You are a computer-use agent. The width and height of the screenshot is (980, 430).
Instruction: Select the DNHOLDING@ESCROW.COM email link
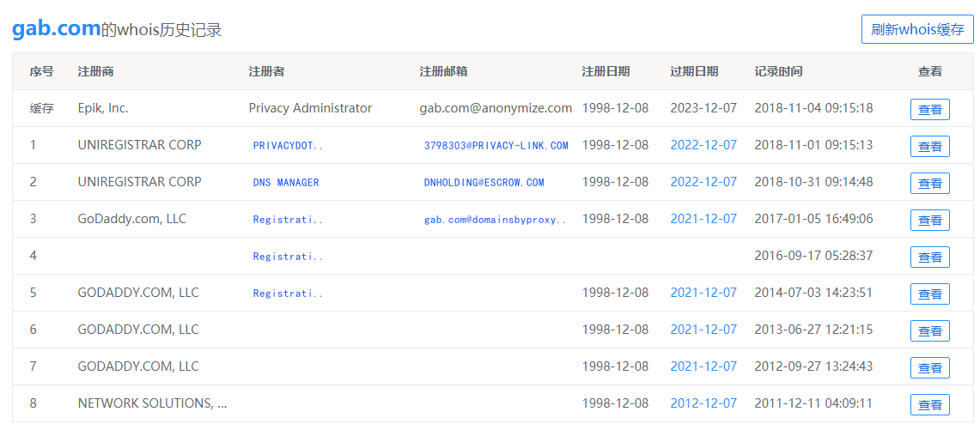(484, 183)
